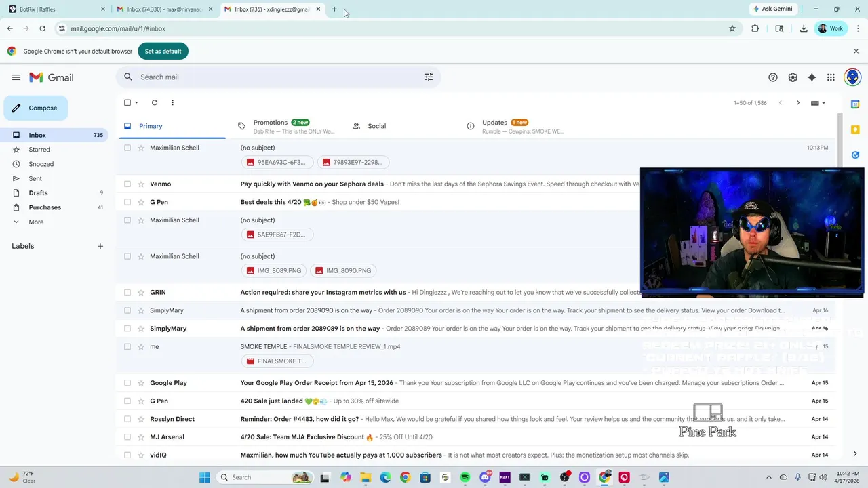Select the Rosslyn Direct email checkbox
This screenshot has width=868, height=488.
click(x=127, y=419)
